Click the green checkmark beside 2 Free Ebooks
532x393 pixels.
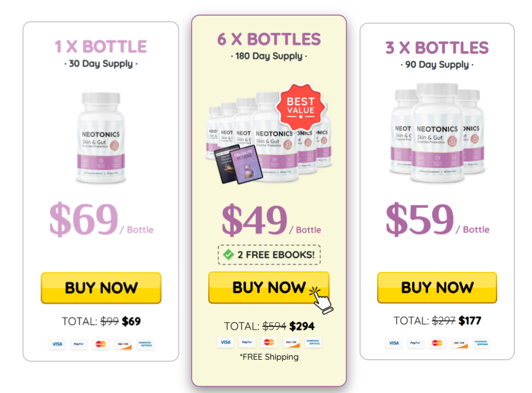[229, 254]
